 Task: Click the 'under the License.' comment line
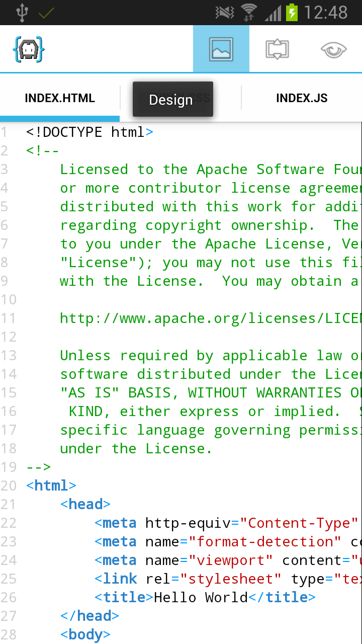pos(136,449)
